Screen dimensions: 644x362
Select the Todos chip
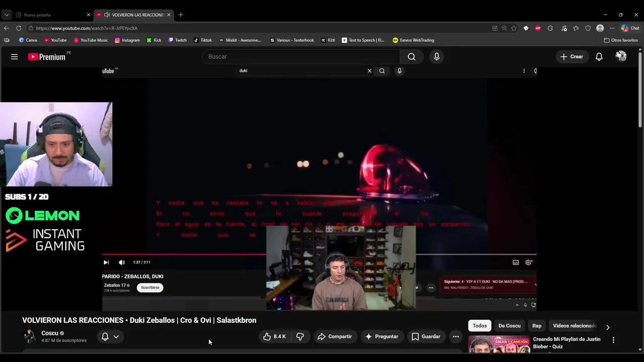pyautogui.click(x=479, y=326)
